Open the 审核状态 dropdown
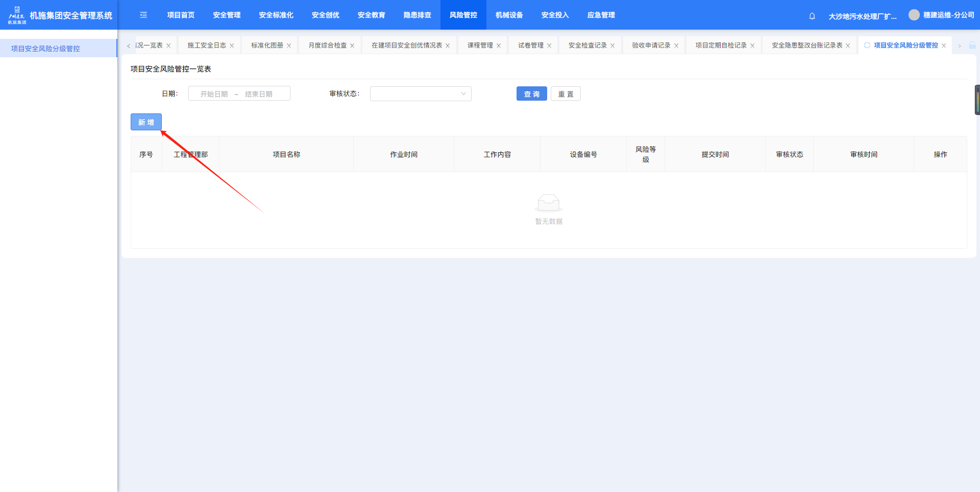Viewport: 980px width, 492px height. pos(421,94)
